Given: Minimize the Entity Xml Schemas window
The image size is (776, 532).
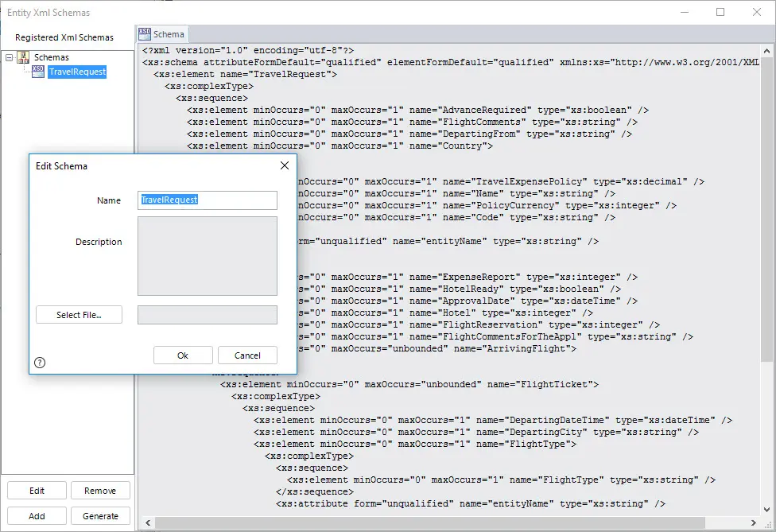Looking at the screenshot, I should pyautogui.click(x=685, y=12).
